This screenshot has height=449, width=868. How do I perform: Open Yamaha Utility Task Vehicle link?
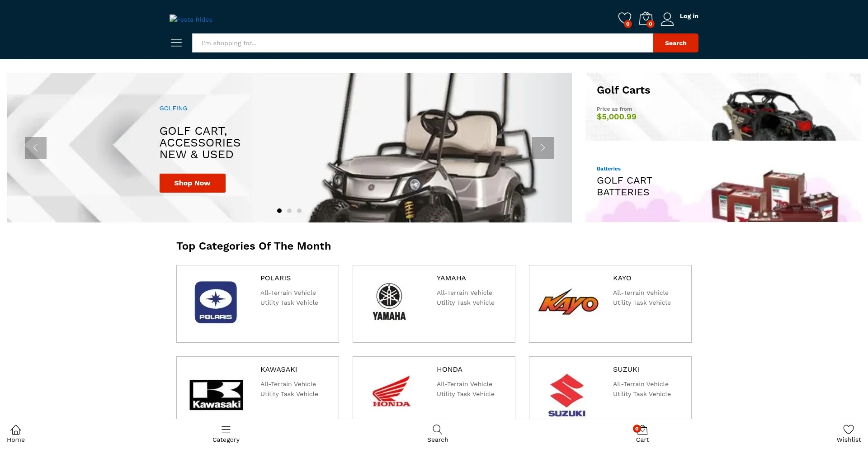tap(466, 302)
